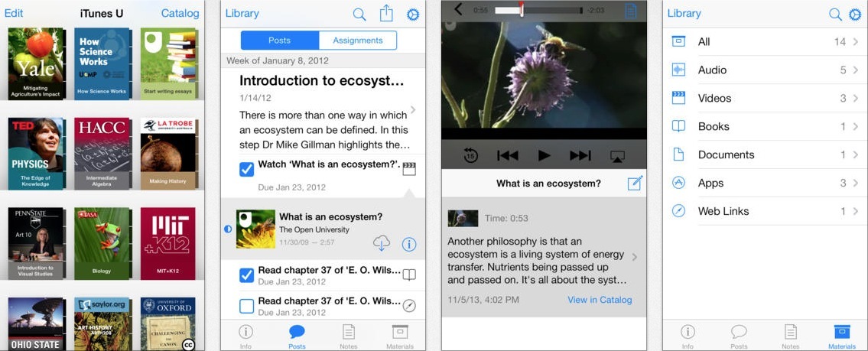Tap the search icon above the materials list
Image resolution: width=868 pixels, height=351 pixels.
(835, 15)
